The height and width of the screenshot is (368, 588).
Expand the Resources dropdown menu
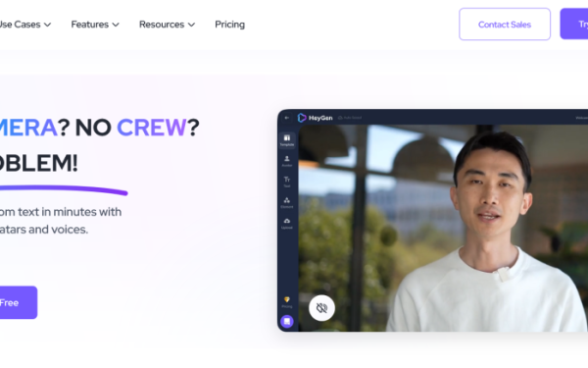point(168,25)
